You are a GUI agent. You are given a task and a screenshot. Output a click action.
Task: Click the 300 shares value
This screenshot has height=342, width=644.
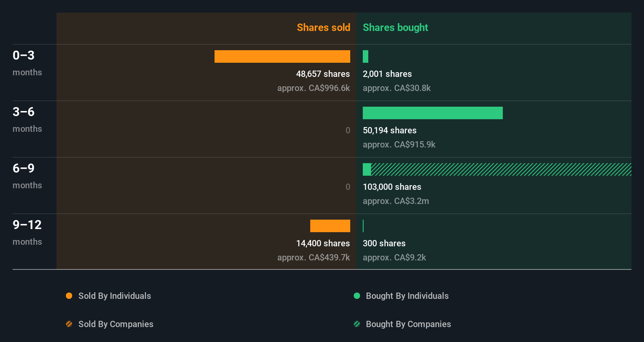click(x=384, y=243)
